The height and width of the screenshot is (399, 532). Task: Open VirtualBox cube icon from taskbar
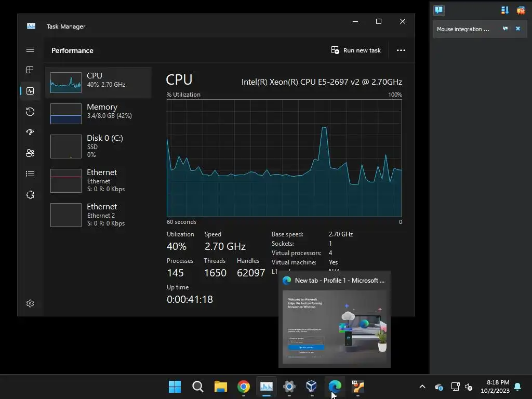(312, 387)
